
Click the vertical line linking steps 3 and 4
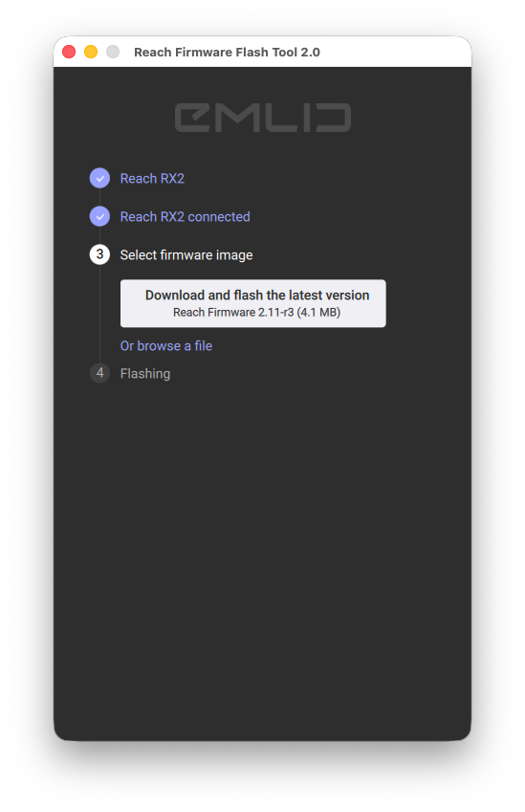(99, 314)
